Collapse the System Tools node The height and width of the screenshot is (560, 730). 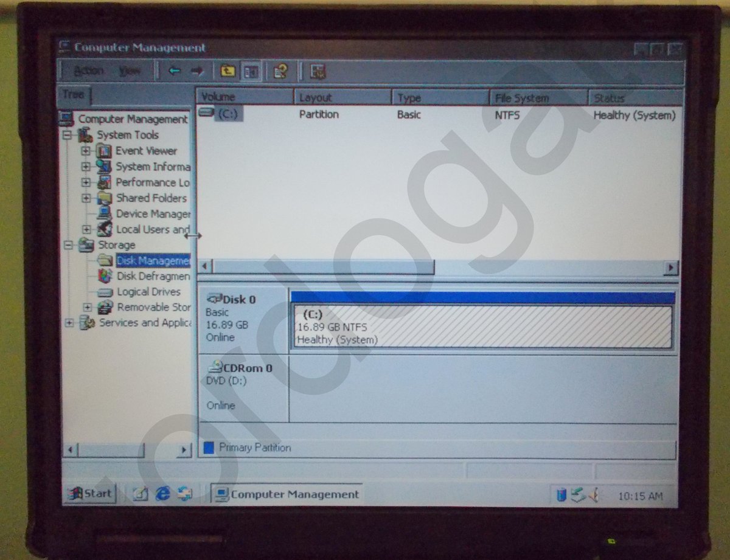point(68,135)
